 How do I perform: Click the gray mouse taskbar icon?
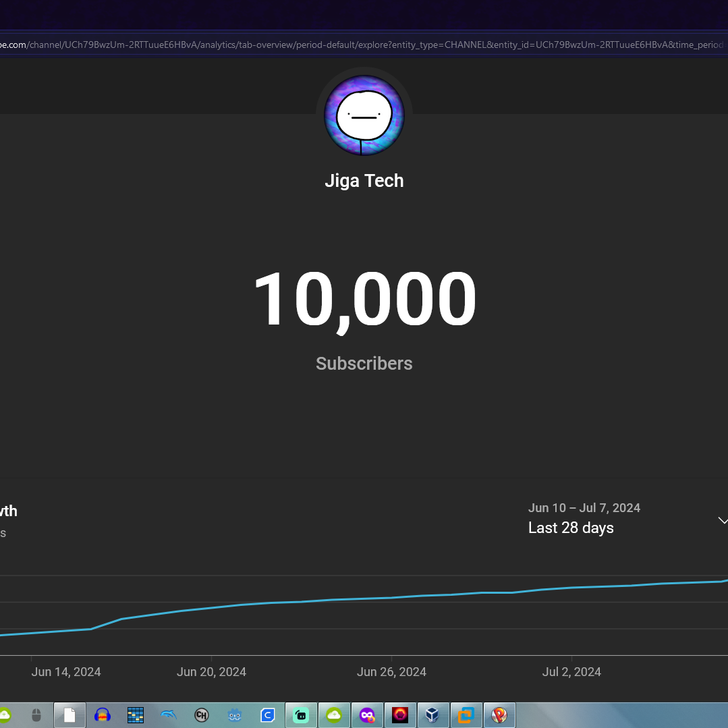36,715
